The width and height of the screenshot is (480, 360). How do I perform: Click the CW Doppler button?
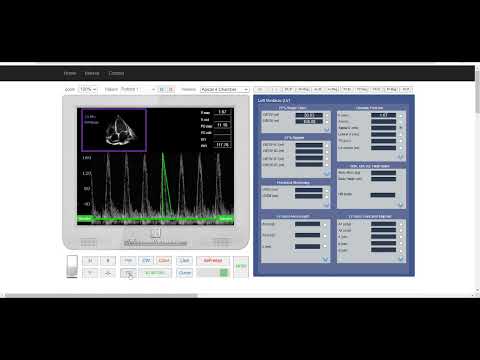pyautogui.click(x=146, y=261)
